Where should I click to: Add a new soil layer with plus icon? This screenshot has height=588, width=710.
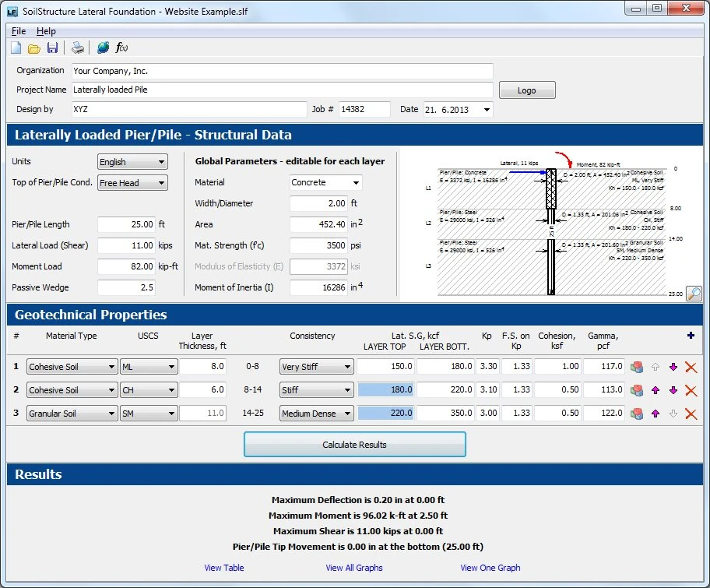coord(691,336)
